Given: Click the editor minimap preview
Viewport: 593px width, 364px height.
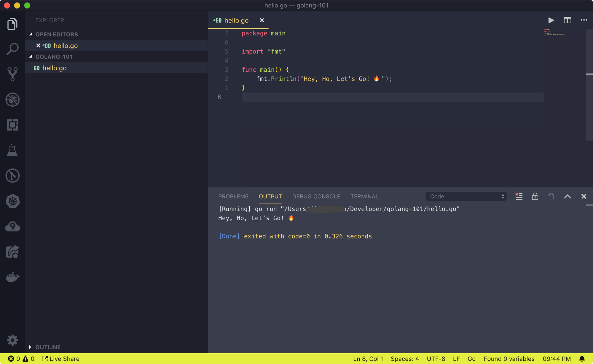Looking at the screenshot, I should click(554, 32).
